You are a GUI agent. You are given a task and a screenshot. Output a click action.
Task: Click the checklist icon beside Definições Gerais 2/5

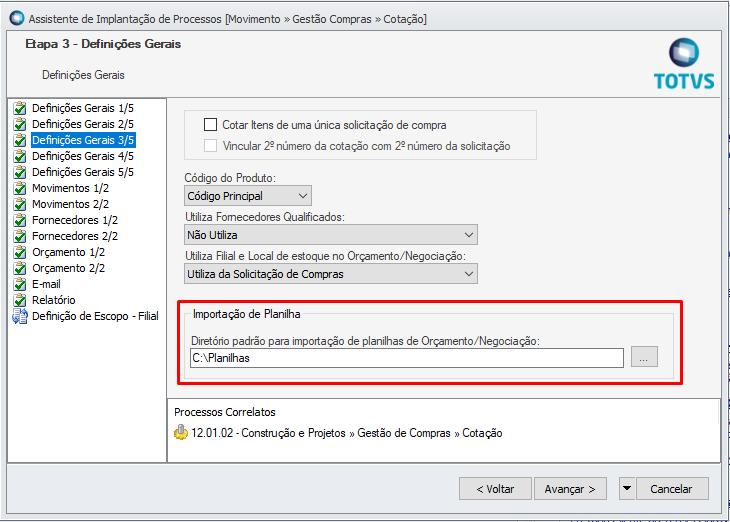(20, 124)
